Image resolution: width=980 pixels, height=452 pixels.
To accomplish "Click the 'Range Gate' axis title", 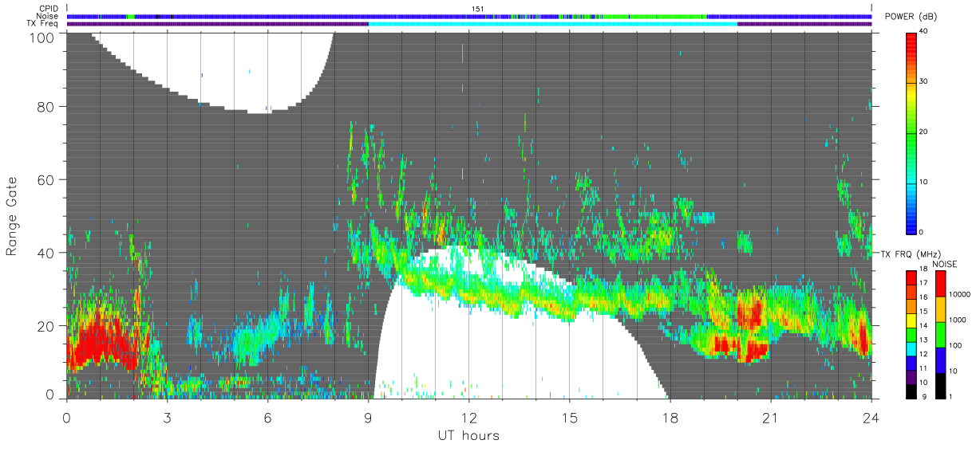I will click(x=12, y=215).
